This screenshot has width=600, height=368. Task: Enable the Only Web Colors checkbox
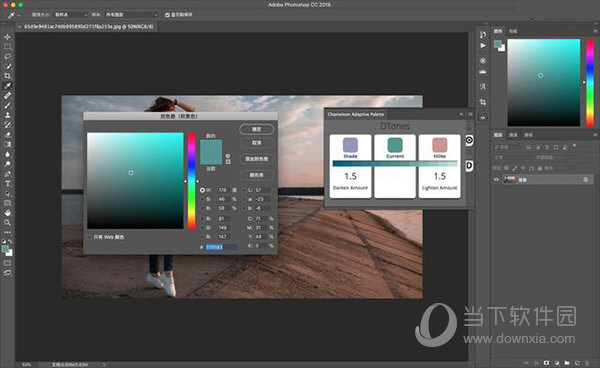(x=90, y=237)
